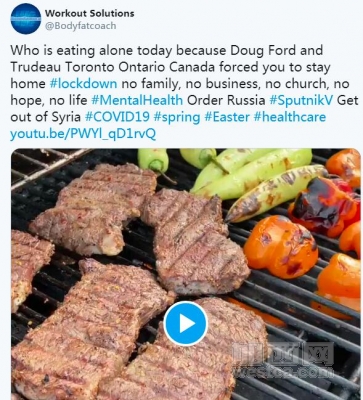Viewport: 363px width, 400px height.
Task: Click the tweet body text to expand
Action: [184, 92]
